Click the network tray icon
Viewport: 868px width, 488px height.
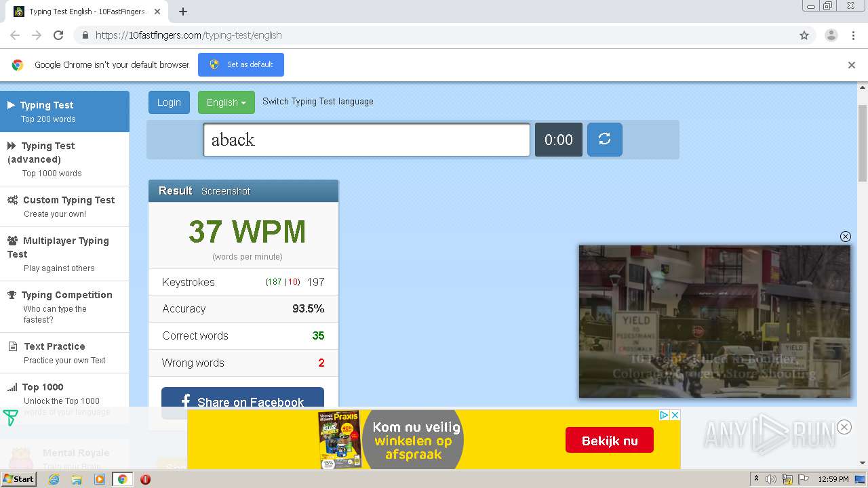pos(787,479)
